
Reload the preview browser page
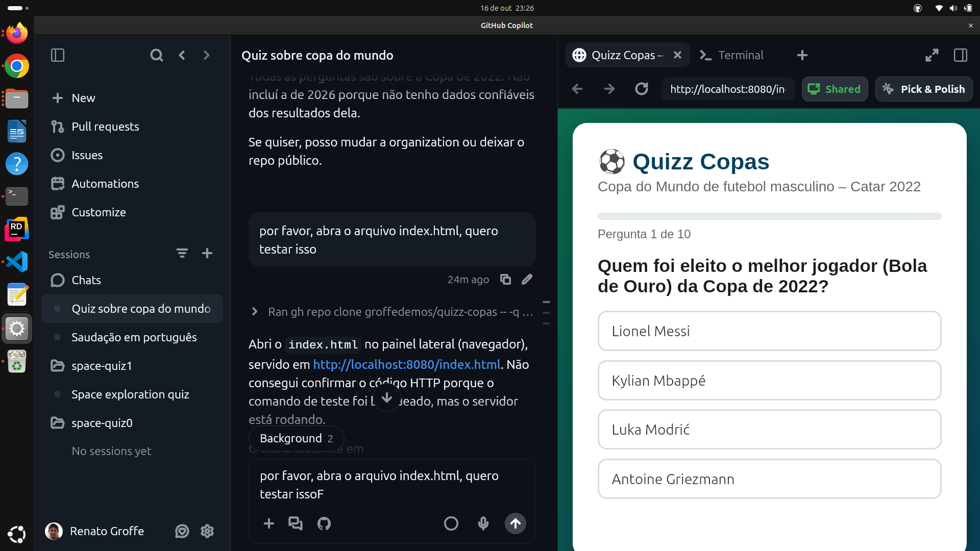click(642, 89)
